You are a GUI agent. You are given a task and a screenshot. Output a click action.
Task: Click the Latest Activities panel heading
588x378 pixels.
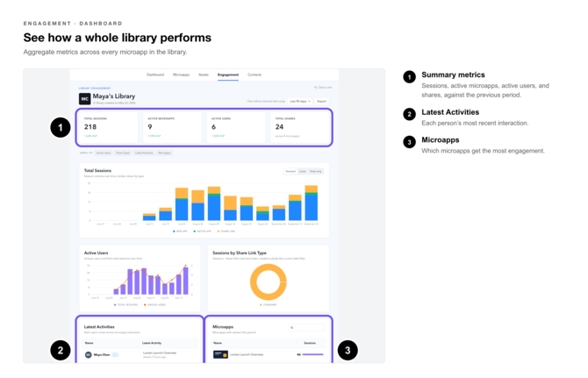99,326
